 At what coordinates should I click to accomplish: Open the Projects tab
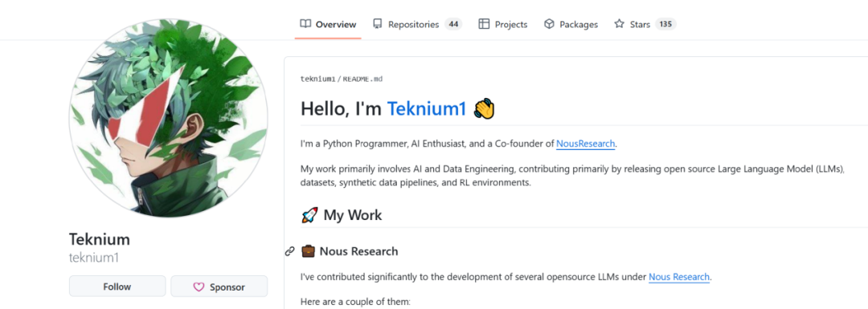tap(502, 24)
